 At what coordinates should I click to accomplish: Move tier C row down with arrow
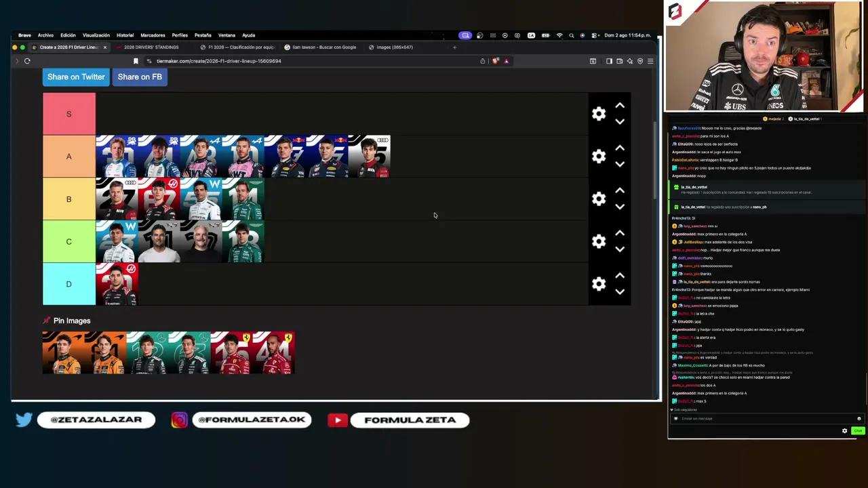620,249
